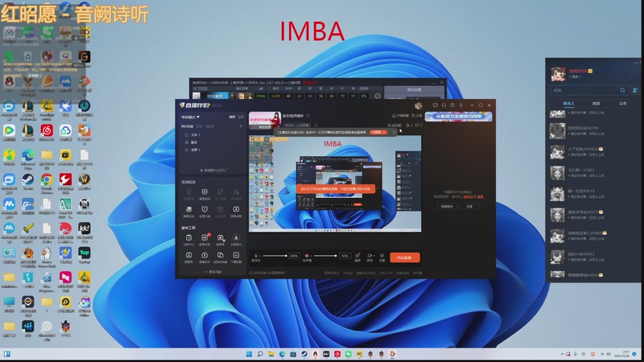Click the plus icon to add a scene
This screenshot has width=644, height=362.
[241, 126]
